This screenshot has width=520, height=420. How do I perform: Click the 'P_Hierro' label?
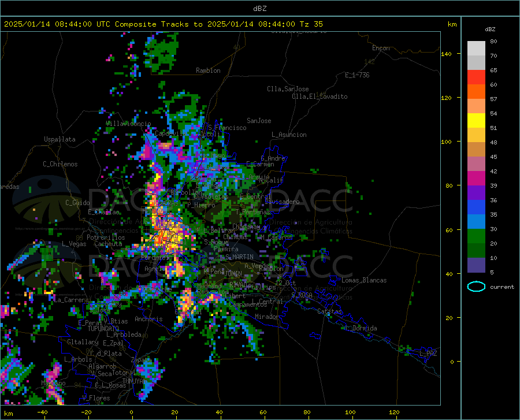pyautogui.click(x=201, y=205)
